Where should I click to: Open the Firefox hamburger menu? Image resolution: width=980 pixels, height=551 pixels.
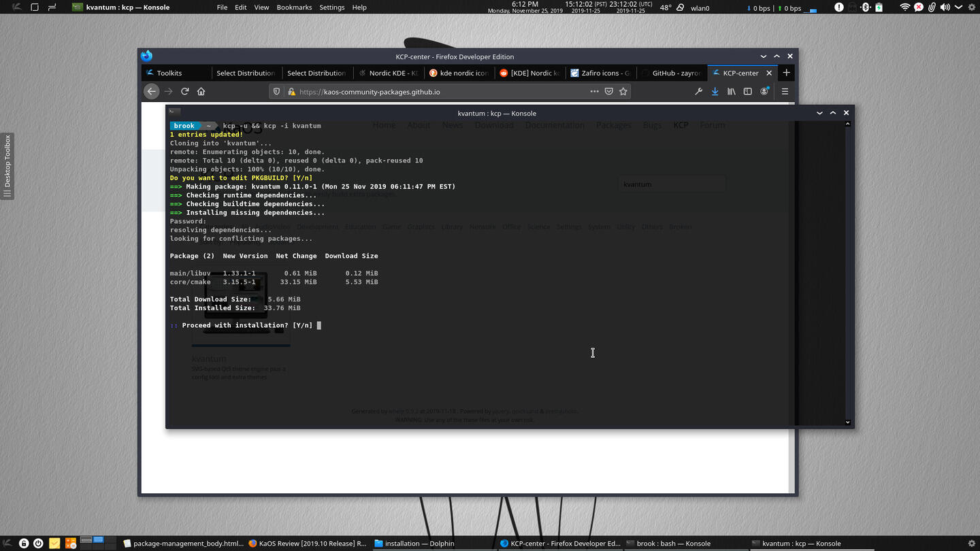[x=785, y=91]
